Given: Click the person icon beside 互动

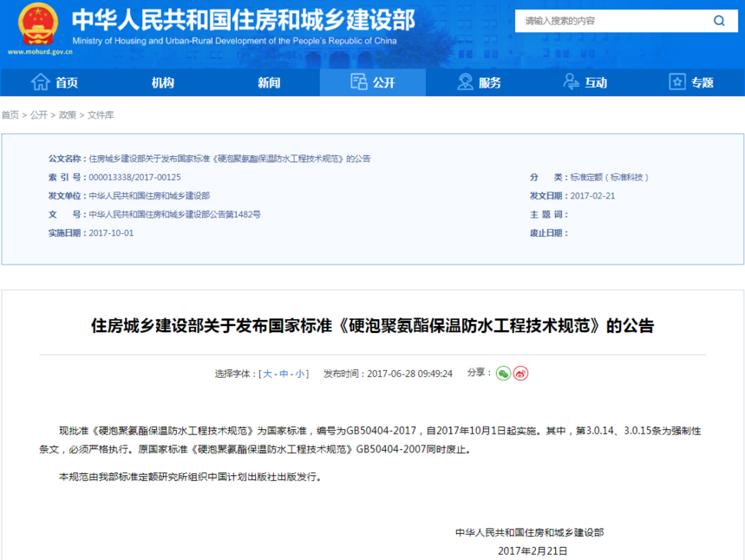Looking at the screenshot, I should (x=571, y=81).
